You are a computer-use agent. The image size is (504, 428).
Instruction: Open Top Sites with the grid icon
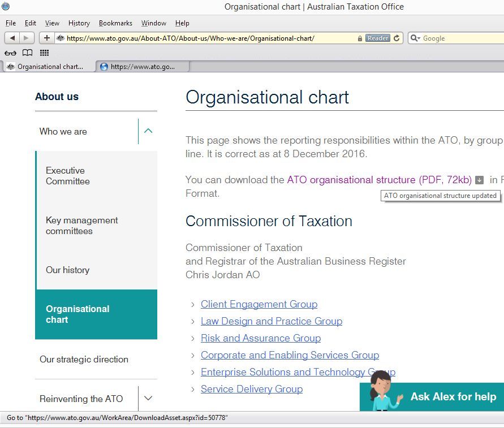[x=44, y=53]
